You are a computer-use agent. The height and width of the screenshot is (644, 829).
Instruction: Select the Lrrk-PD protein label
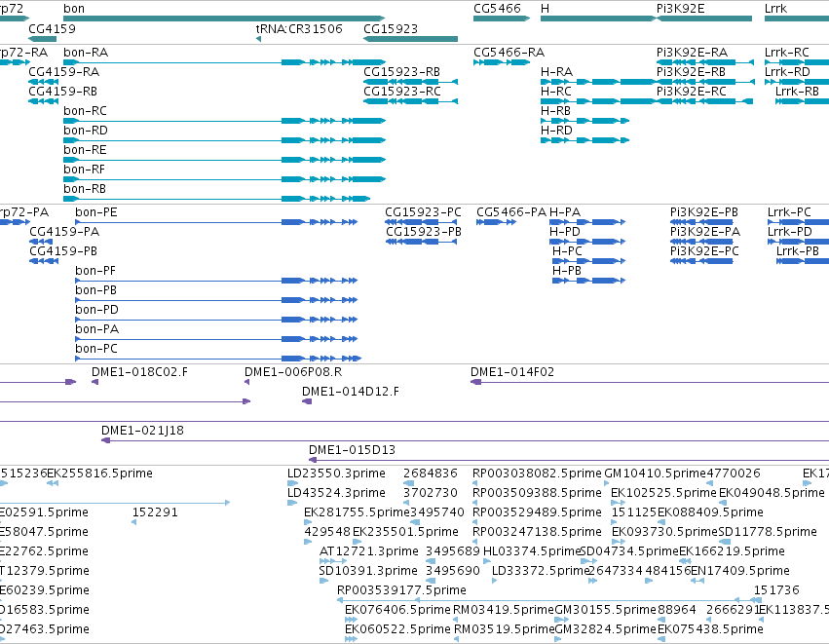[790, 232]
